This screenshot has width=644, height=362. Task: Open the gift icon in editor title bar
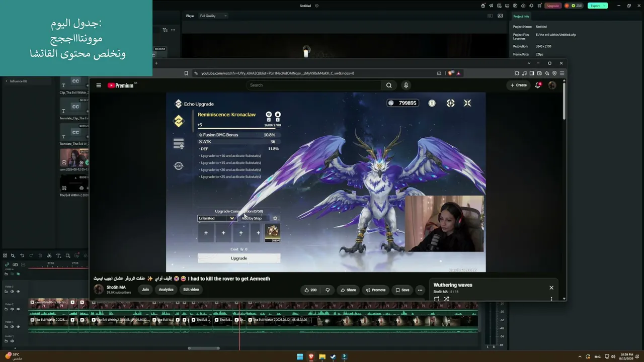coord(483,6)
